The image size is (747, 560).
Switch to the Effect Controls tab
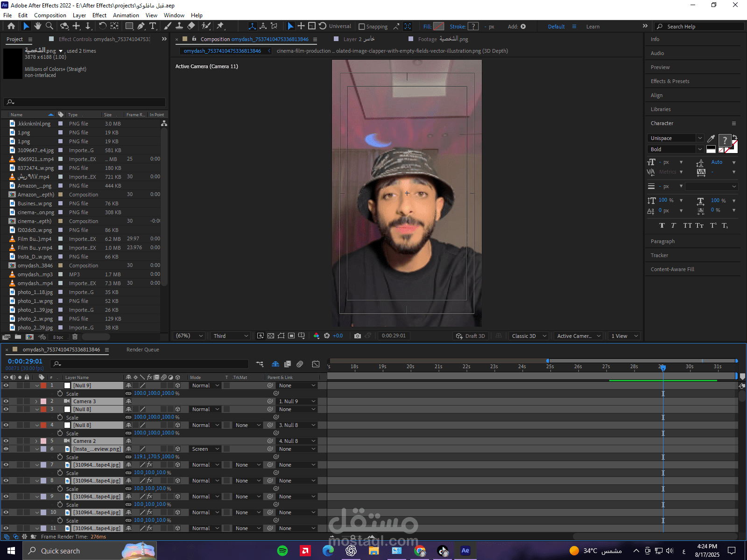coord(105,39)
